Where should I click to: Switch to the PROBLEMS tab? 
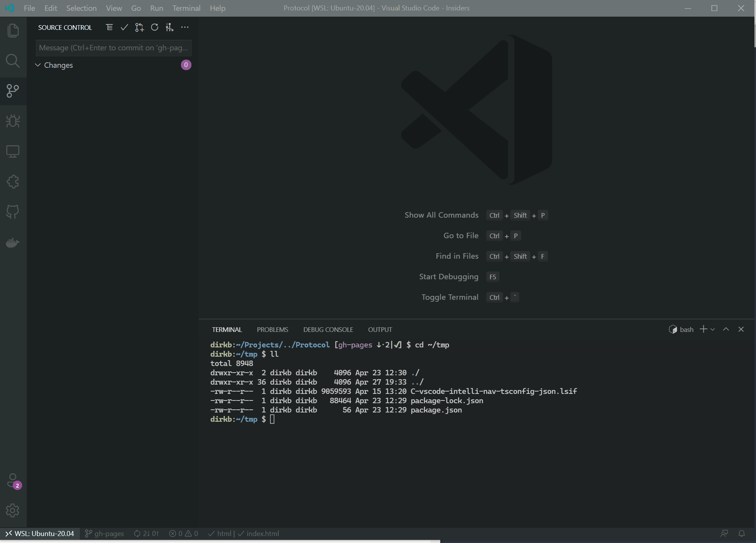272,329
